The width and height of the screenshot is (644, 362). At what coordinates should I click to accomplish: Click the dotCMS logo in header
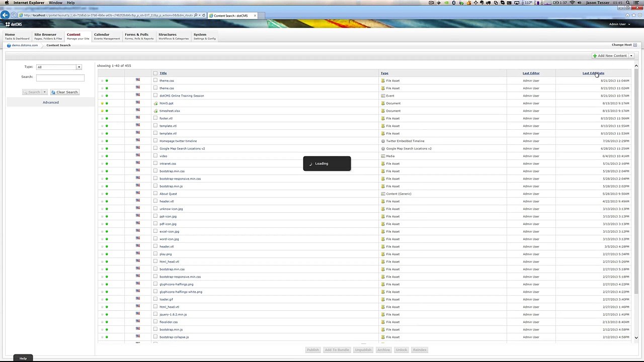pyautogui.click(x=14, y=24)
